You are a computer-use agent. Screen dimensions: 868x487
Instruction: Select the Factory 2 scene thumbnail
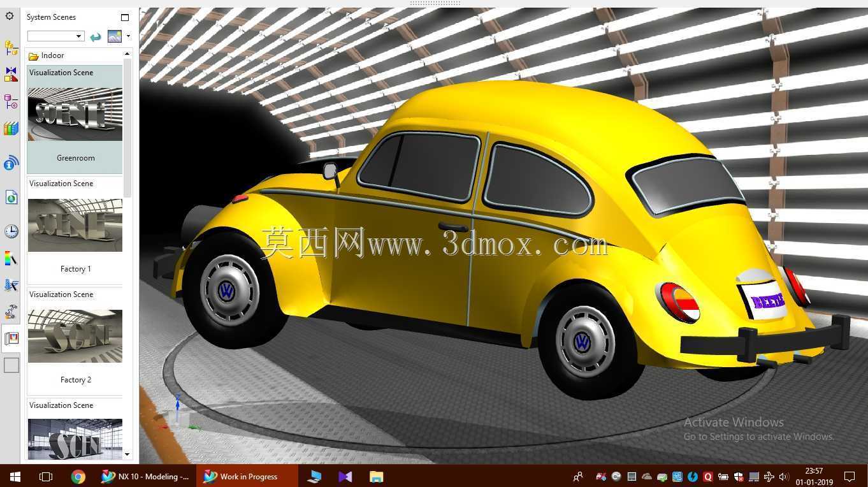point(75,336)
